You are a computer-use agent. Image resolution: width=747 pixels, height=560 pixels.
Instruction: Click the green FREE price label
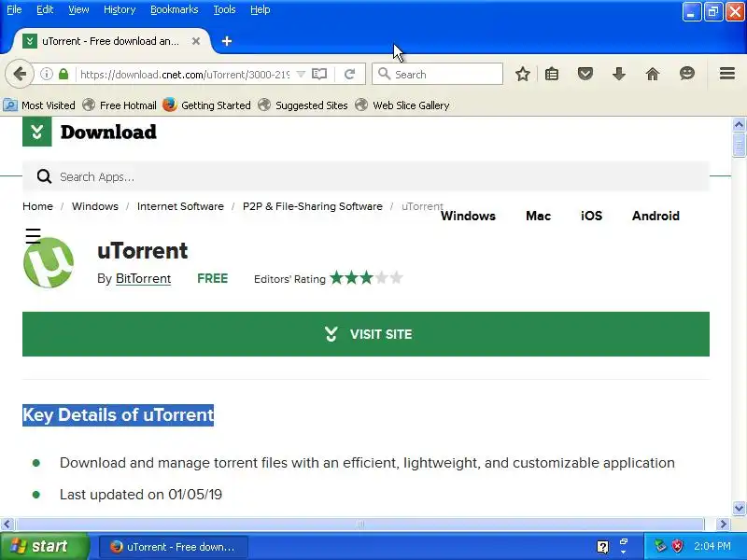213,278
